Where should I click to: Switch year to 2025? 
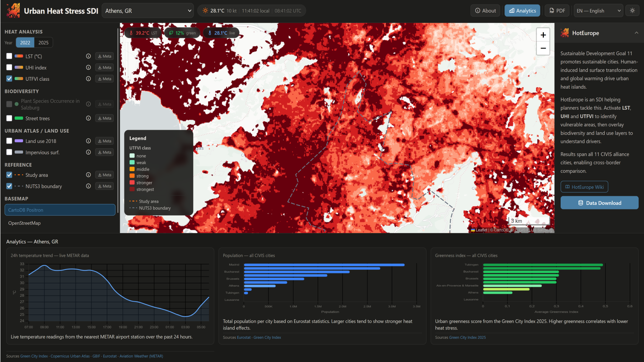point(44,43)
